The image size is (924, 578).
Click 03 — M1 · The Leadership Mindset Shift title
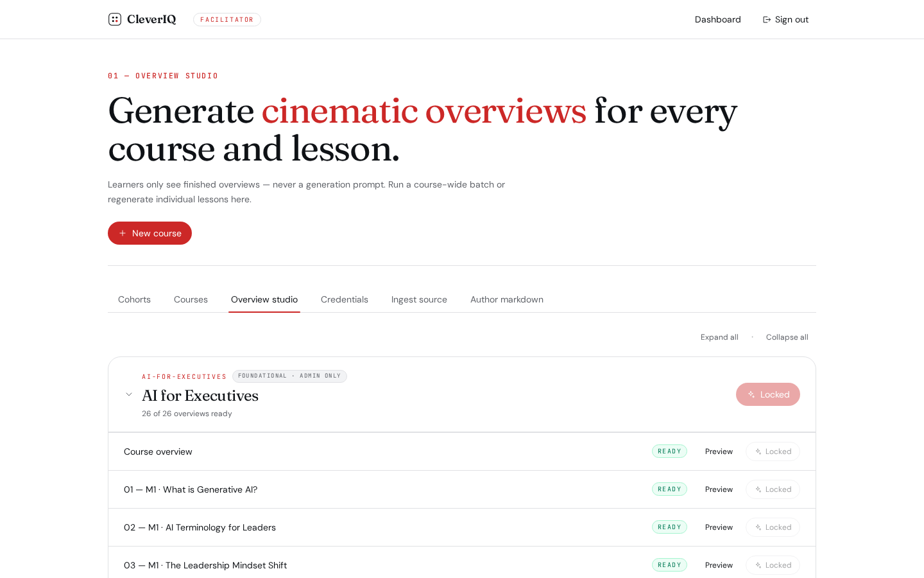205,565
